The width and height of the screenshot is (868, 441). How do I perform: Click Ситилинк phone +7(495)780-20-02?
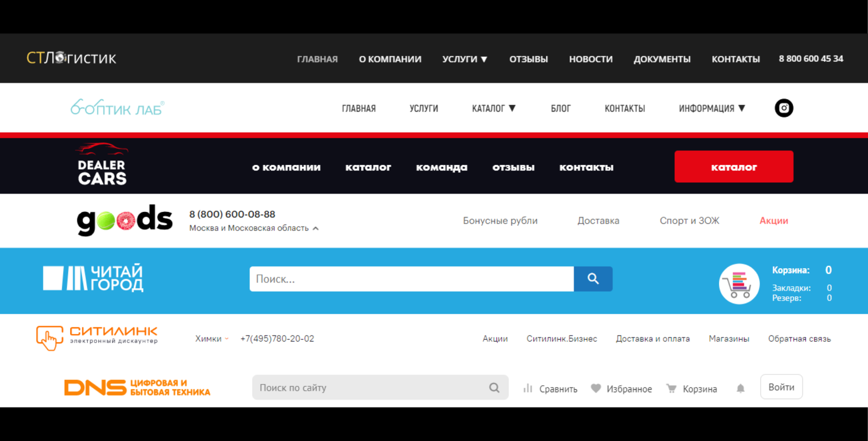(277, 339)
